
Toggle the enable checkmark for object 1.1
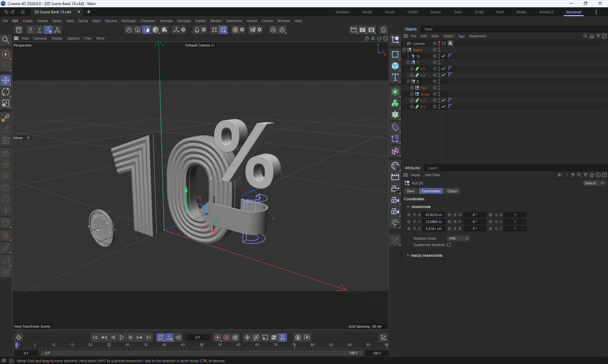pos(443,69)
